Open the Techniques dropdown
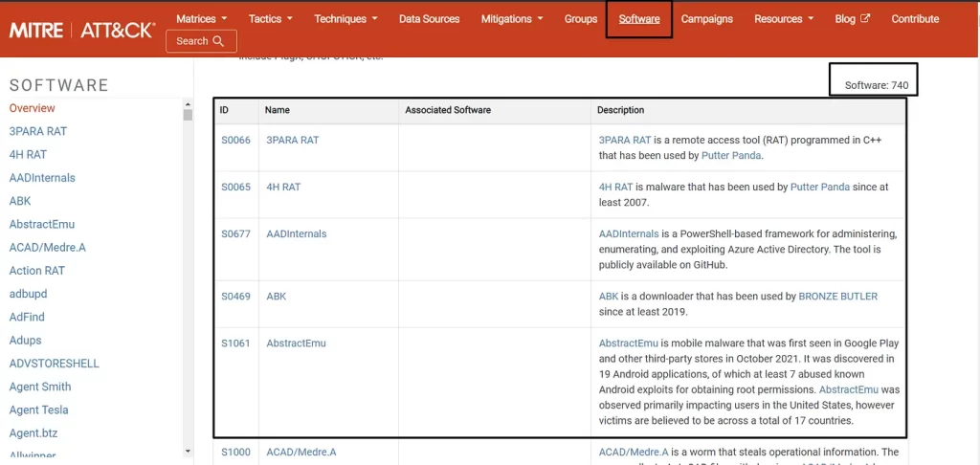980x465 pixels. point(345,19)
